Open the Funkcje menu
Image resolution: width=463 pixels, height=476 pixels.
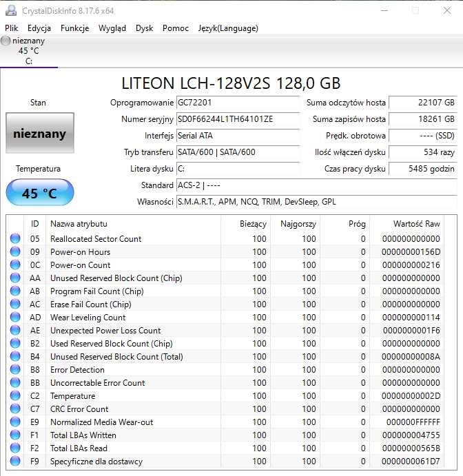pyautogui.click(x=74, y=28)
